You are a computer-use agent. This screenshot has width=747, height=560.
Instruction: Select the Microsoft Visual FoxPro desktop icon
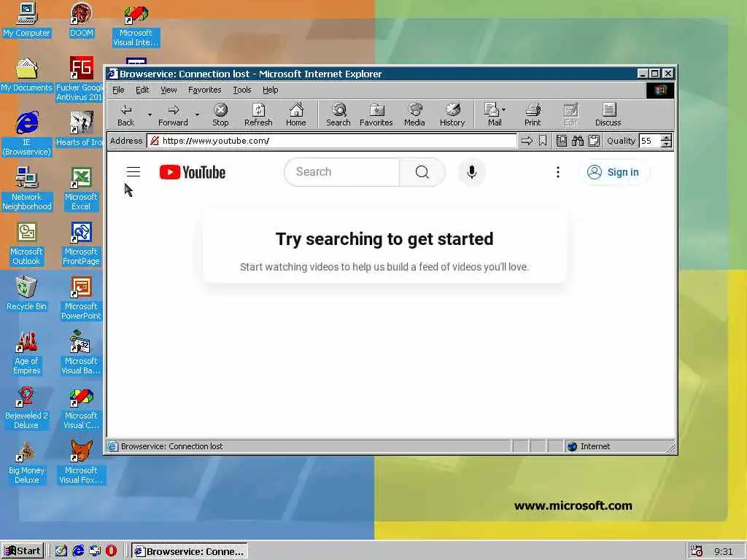[81, 462]
